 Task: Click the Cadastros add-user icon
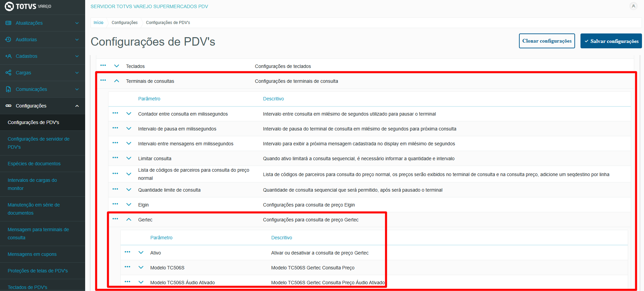pyautogui.click(x=8, y=56)
